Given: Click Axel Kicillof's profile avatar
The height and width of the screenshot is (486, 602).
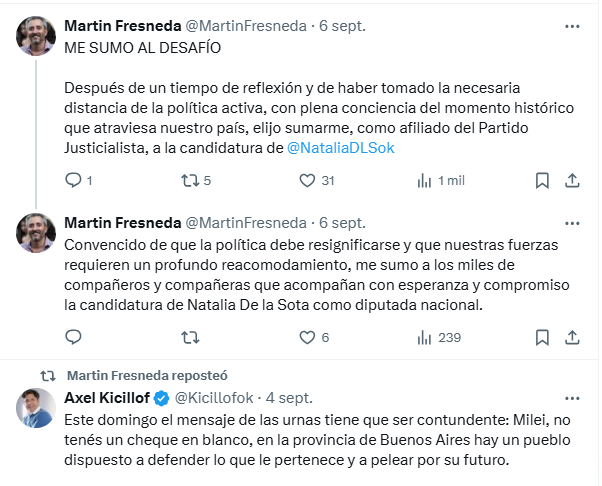Looking at the screenshot, I should pyautogui.click(x=36, y=408).
